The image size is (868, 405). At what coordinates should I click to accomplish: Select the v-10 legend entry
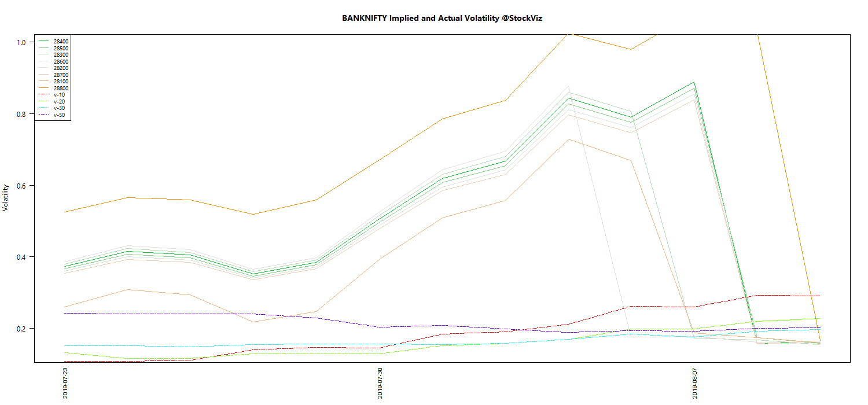pyautogui.click(x=52, y=95)
